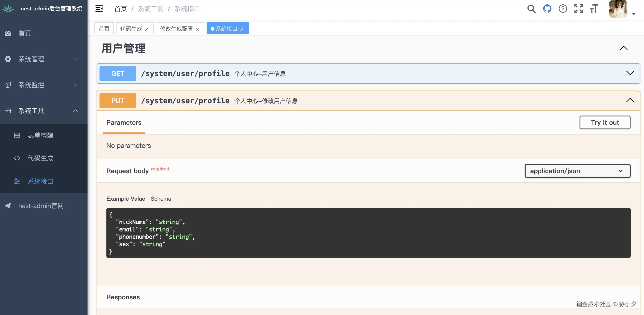
Task: Open the font size setting icon
Action: (594, 9)
